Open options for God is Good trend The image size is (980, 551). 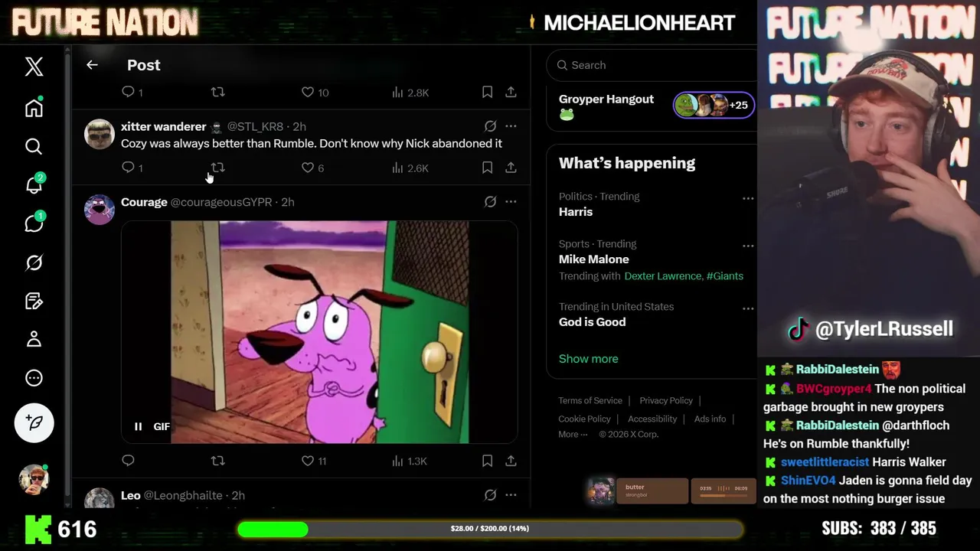click(x=748, y=308)
